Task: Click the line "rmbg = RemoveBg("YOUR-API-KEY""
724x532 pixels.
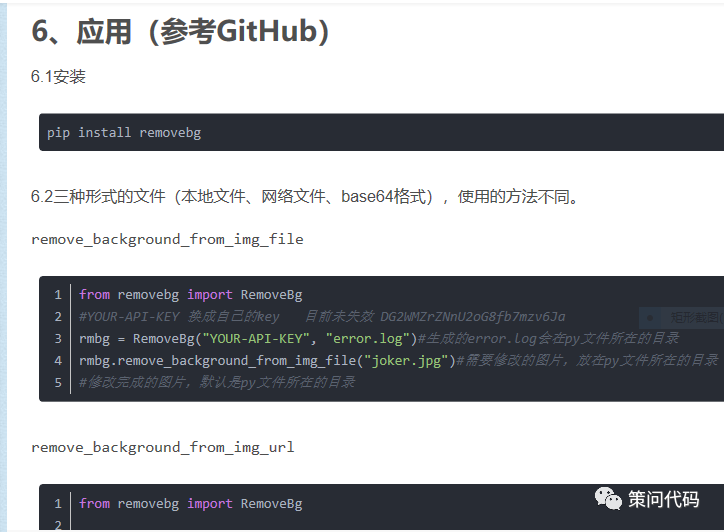Action: pyautogui.click(x=379, y=339)
